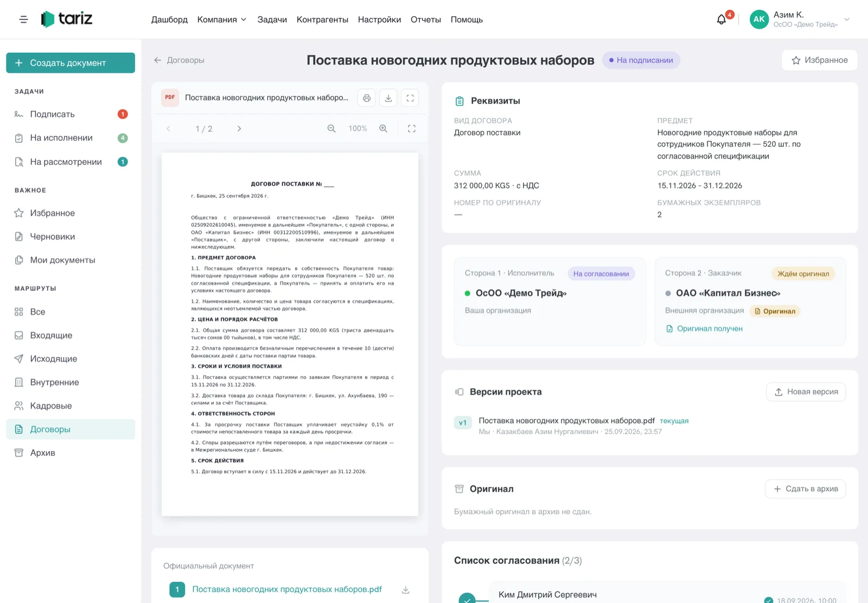
Task: Open Мои документы in sidebar
Action: click(71, 260)
